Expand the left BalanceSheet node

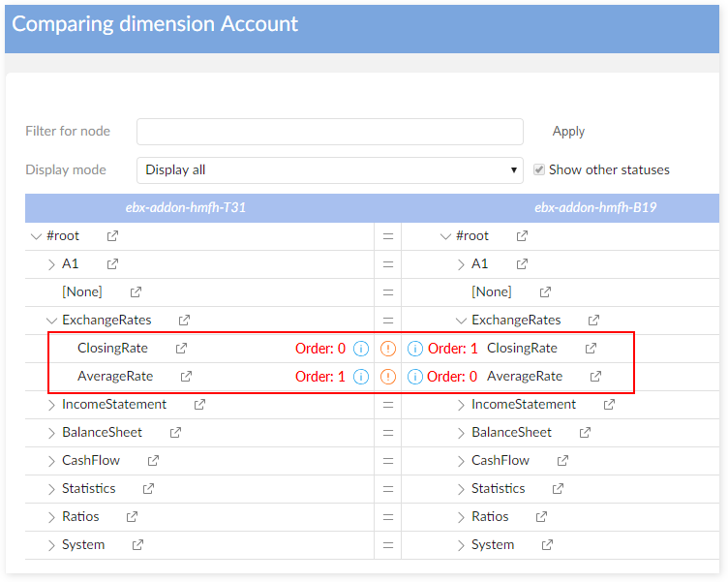[51, 433]
